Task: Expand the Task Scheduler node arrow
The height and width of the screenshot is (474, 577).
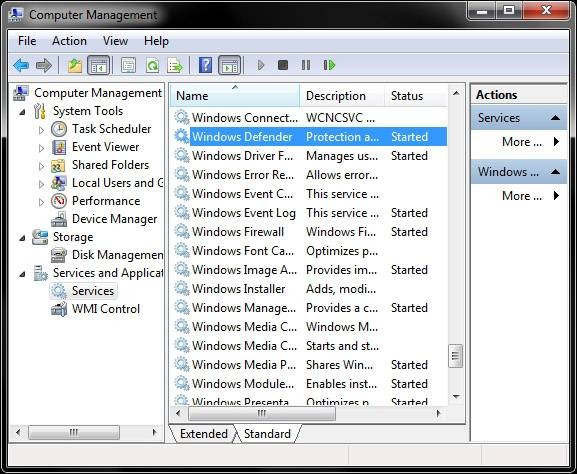Action: (x=41, y=130)
